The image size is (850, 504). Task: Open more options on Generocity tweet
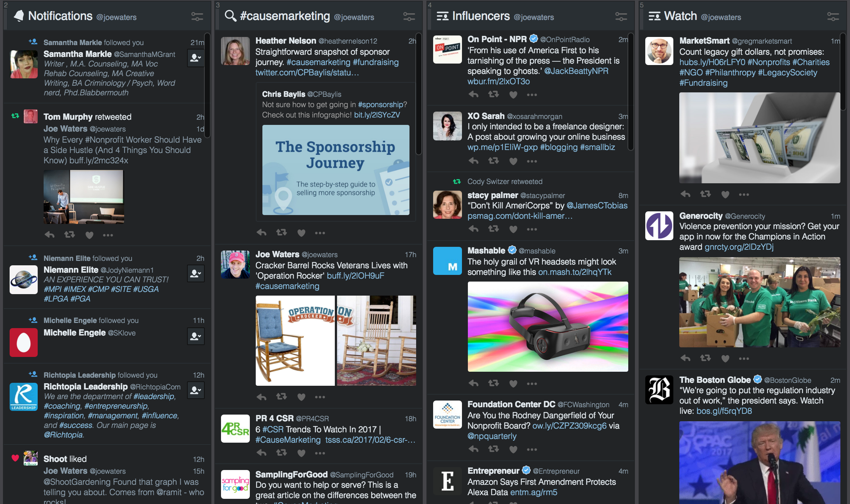[744, 358]
